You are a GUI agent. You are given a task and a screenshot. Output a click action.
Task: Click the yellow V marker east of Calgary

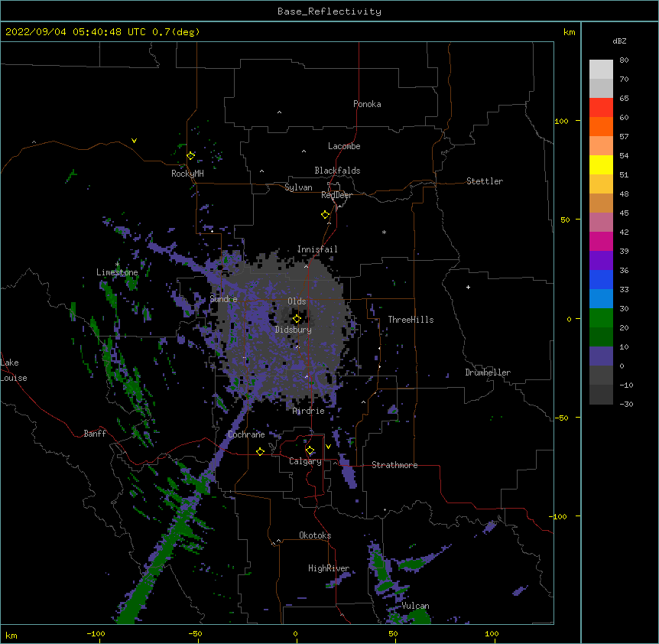coord(328,447)
